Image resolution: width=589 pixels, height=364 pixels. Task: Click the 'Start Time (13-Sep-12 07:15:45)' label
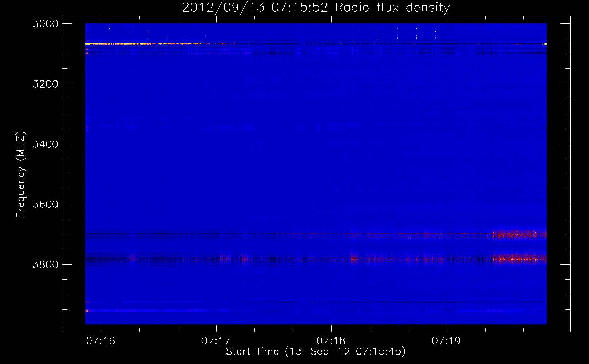pyautogui.click(x=316, y=352)
